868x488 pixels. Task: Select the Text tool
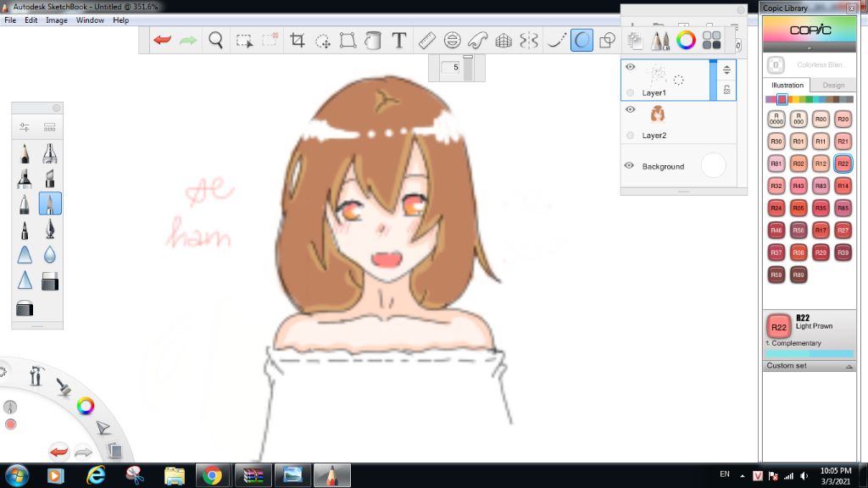[x=398, y=40]
